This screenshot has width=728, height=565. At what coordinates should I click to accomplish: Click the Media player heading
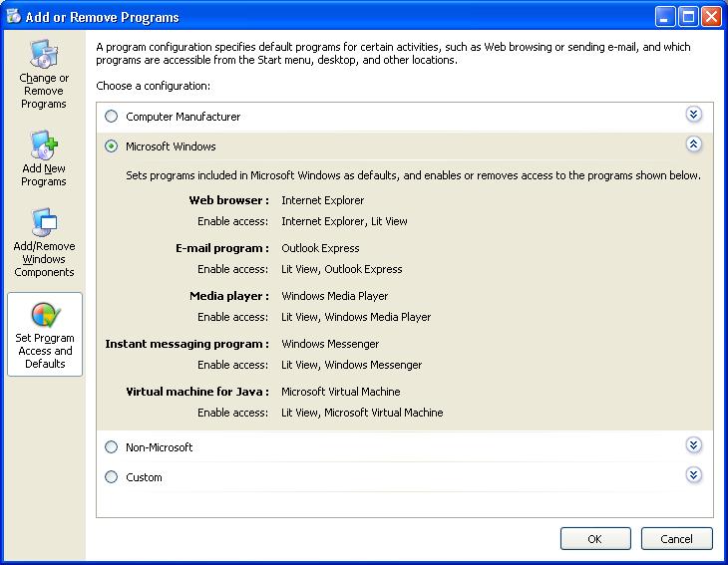229,296
